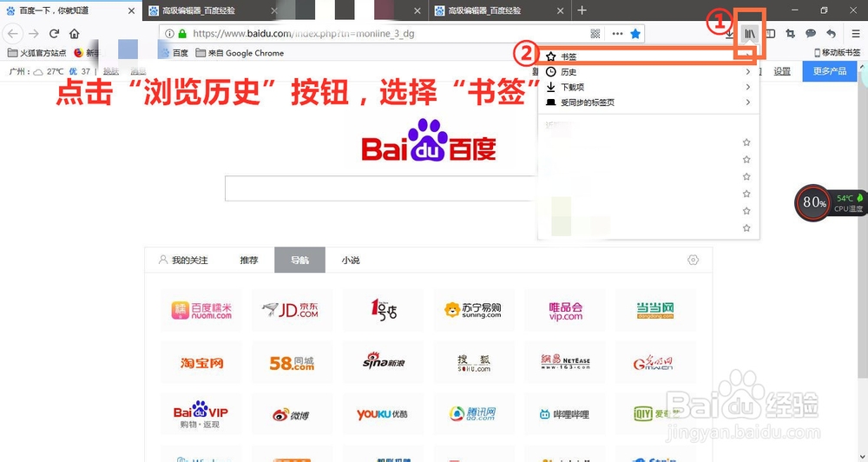Screen dimensions: 868x462
Task: Click the undo curved-arrow toolbar icon
Action: pos(831,34)
